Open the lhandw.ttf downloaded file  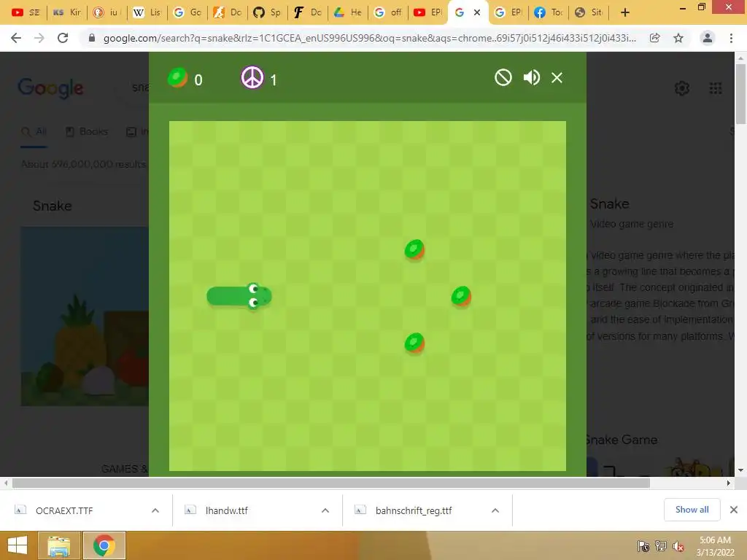point(227,510)
